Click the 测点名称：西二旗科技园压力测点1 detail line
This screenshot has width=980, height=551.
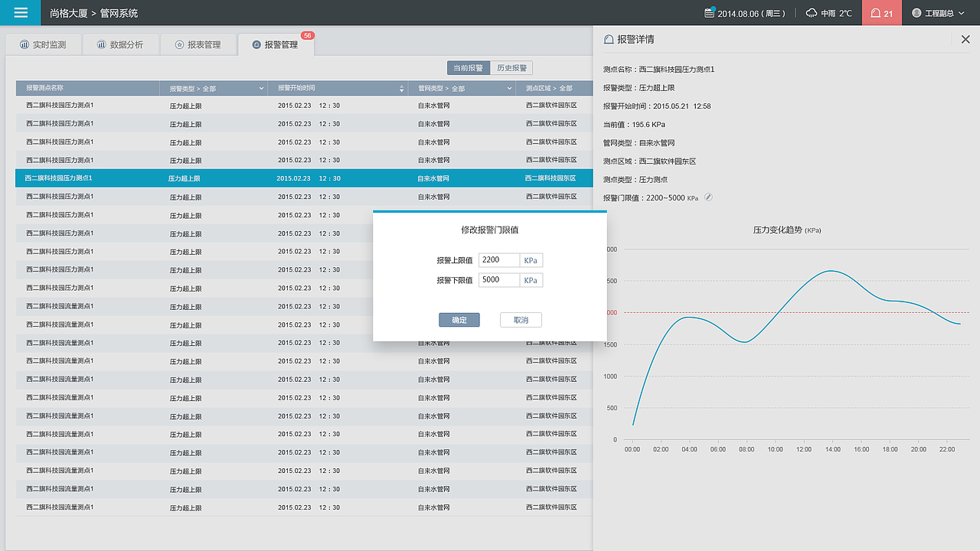pos(659,70)
